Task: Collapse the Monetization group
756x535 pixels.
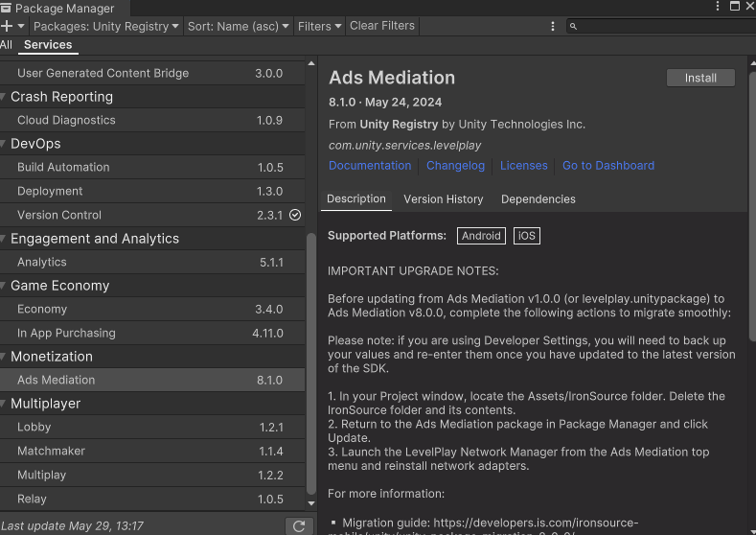Action: [3, 357]
